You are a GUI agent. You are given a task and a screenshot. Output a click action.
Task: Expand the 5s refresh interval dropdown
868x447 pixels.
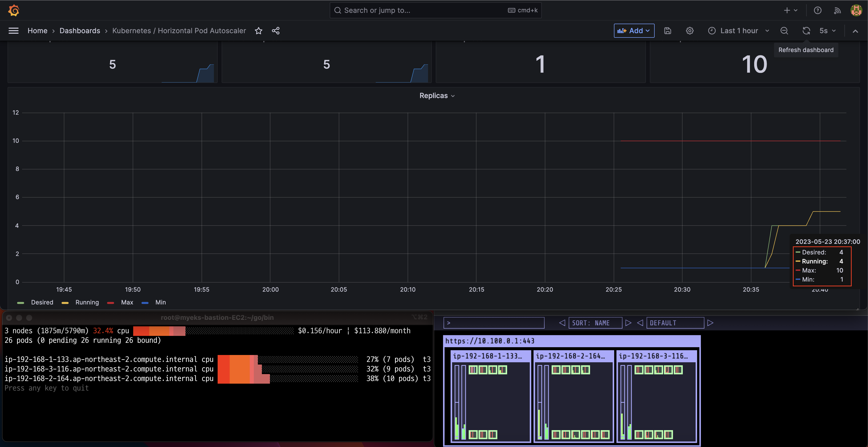point(828,31)
